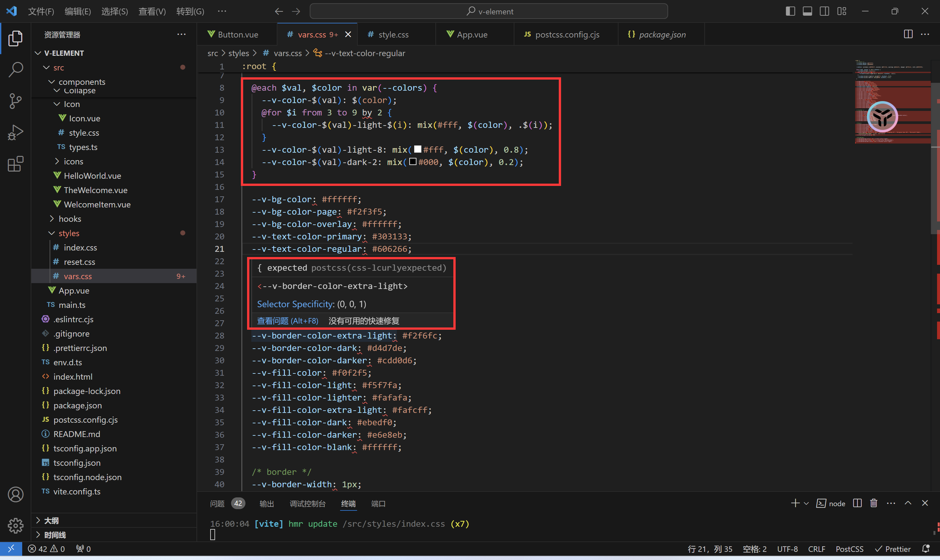Close the vars.css editor tab

point(348,34)
